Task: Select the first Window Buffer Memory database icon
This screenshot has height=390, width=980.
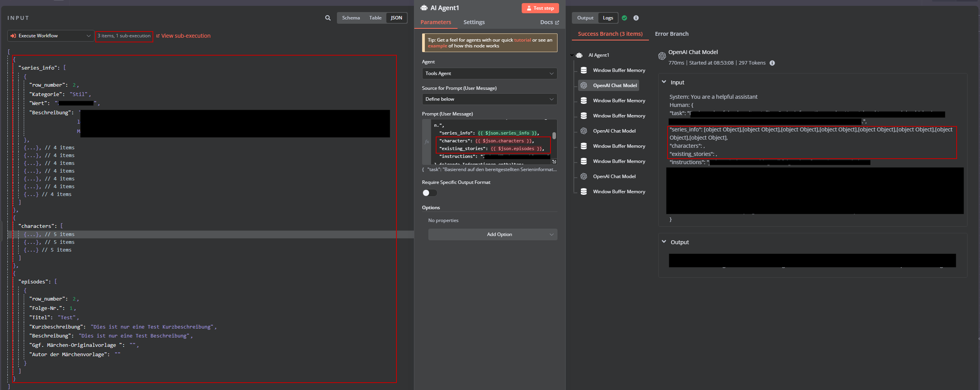Action: pyautogui.click(x=584, y=70)
